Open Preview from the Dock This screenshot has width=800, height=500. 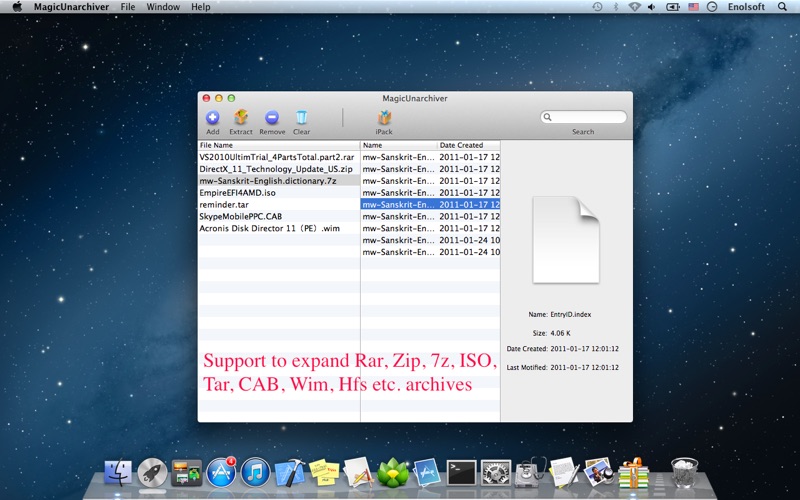(598, 472)
